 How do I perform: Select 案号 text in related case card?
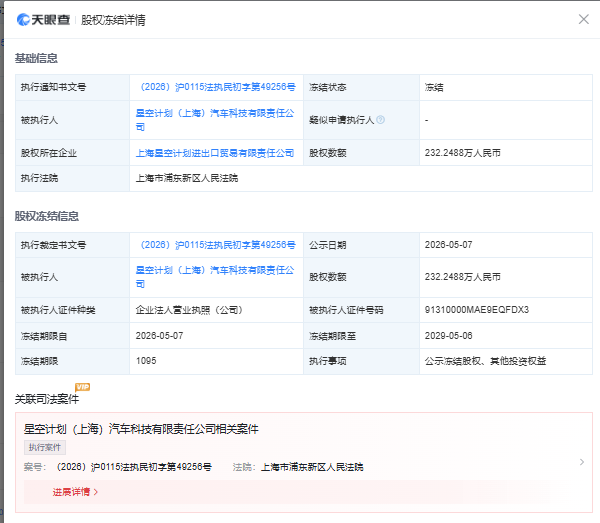tap(134, 467)
